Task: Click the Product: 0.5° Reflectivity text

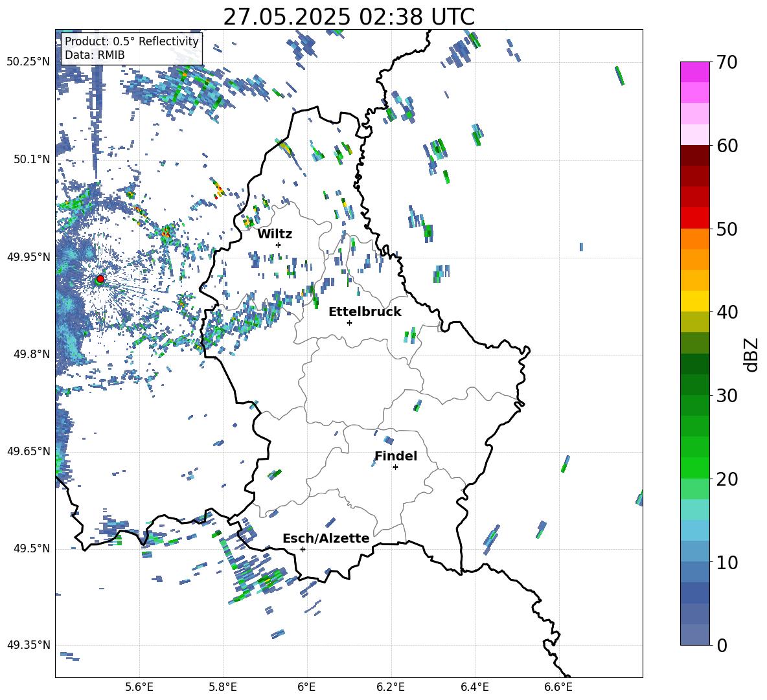Action: (x=132, y=41)
